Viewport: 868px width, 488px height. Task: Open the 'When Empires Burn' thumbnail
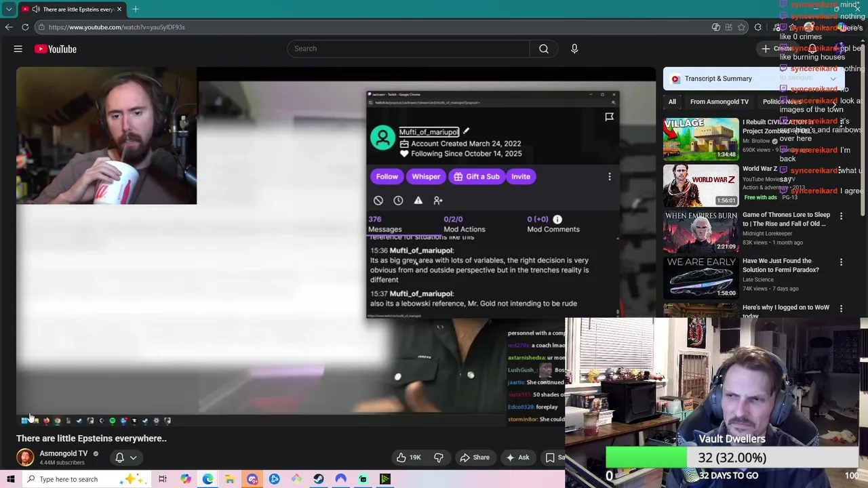pos(701,231)
